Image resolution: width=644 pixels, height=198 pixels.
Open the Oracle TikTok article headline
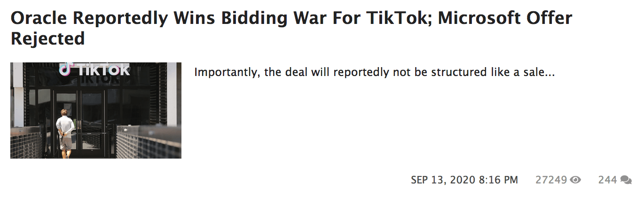[x=291, y=28]
